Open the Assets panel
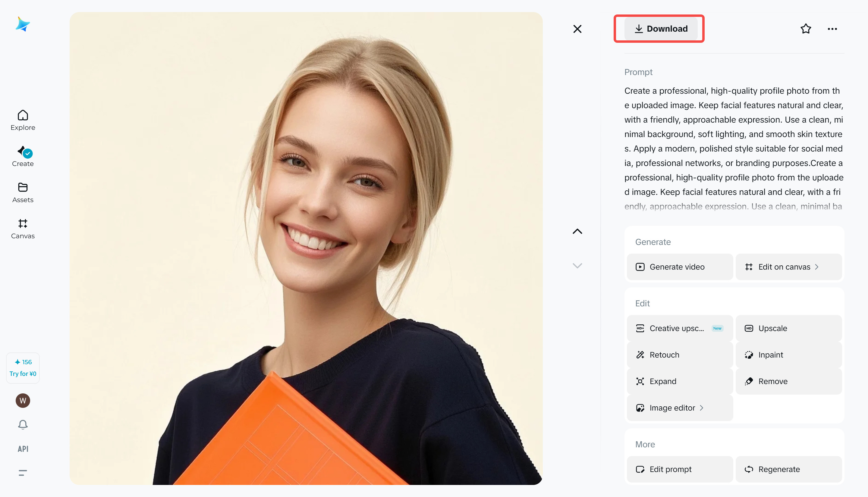The height and width of the screenshot is (497, 868). point(23,192)
